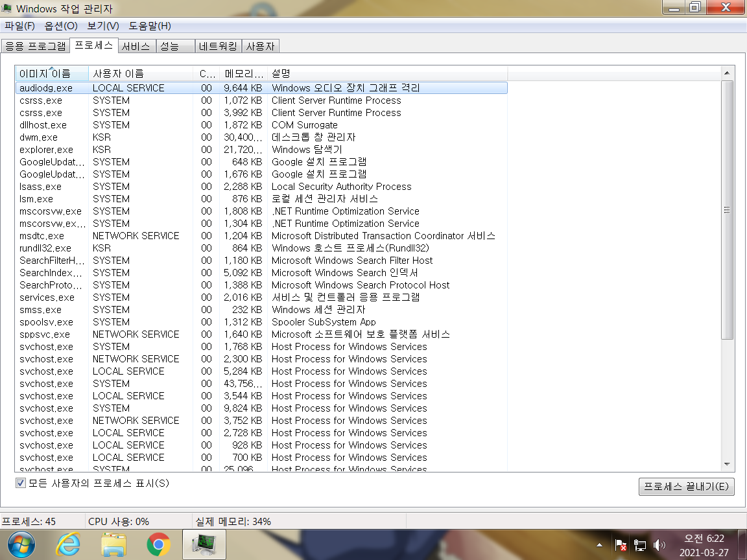Select explorer.exe process row
Image resolution: width=747 pixels, height=560 pixels.
pos(261,150)
